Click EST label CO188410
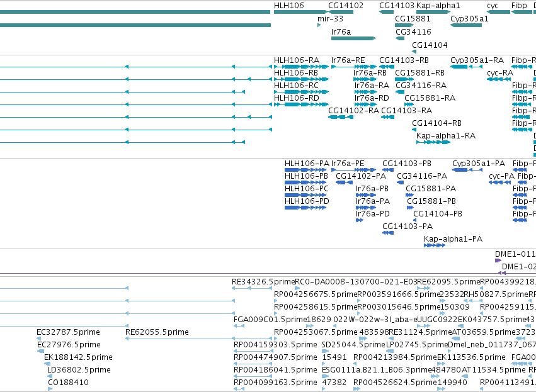The image size is (536, 392). click(69, 383)
